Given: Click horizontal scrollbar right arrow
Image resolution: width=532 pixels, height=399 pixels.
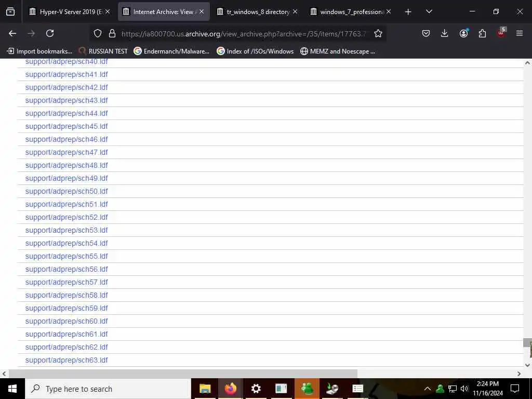Looking at the screenshot, I should coord(519,374).
